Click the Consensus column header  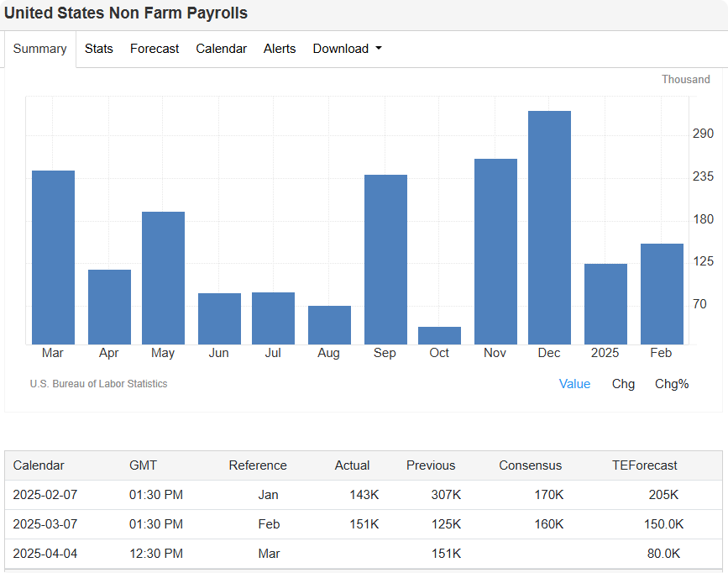(x=530, y=465)
